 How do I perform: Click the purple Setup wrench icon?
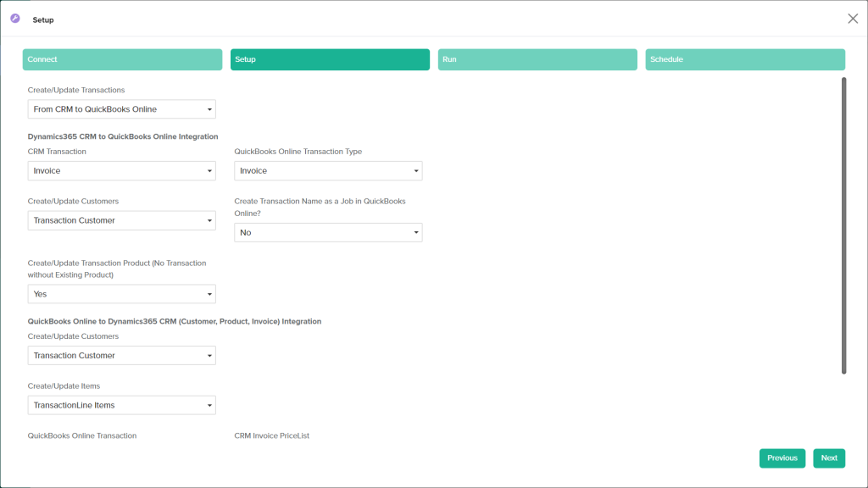[15, 19]
